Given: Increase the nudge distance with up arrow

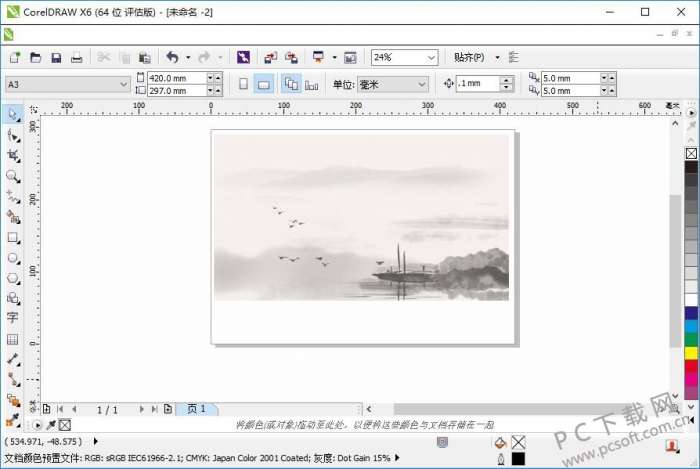Looking at the screenshot, I should click(x=506, y=80).
